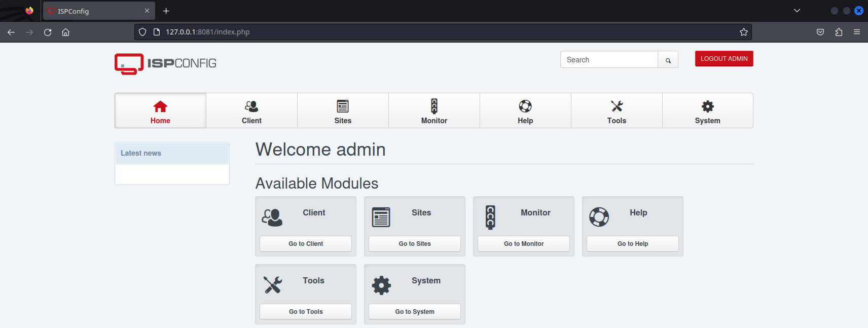
Task: Click the Go to Help button
Action: tap(633, 244)
